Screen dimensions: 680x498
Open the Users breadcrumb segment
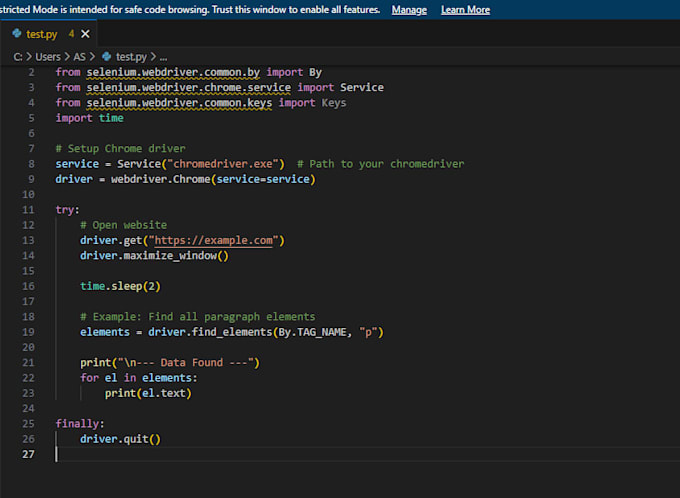tap(48, 57)
